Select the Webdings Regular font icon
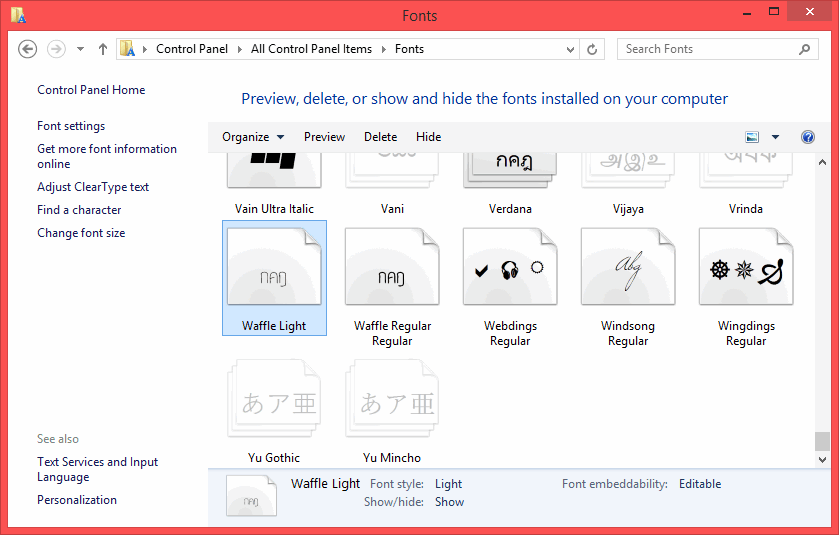The width and height of the screenshot is (839, 535). pos(510,266)
